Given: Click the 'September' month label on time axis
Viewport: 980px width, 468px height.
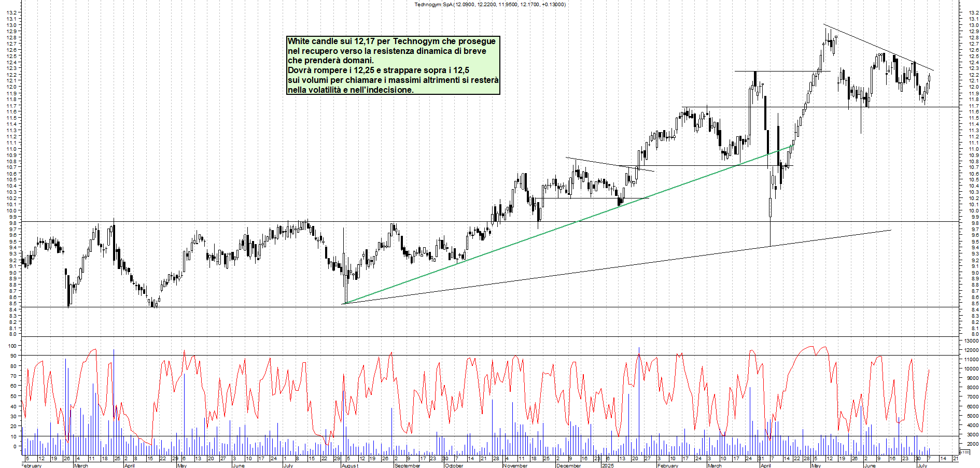Looking at the screenshot, I should [x=408, y=465].
